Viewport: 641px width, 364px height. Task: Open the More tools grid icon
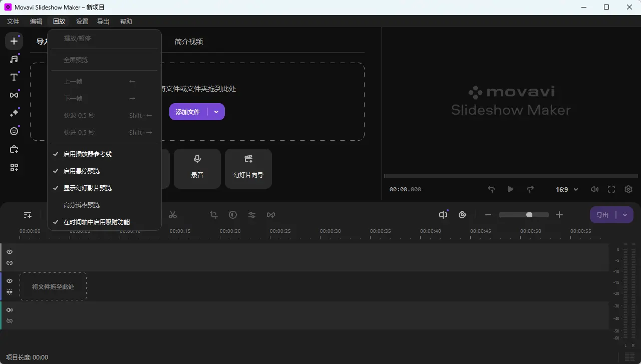pos(14,168)
